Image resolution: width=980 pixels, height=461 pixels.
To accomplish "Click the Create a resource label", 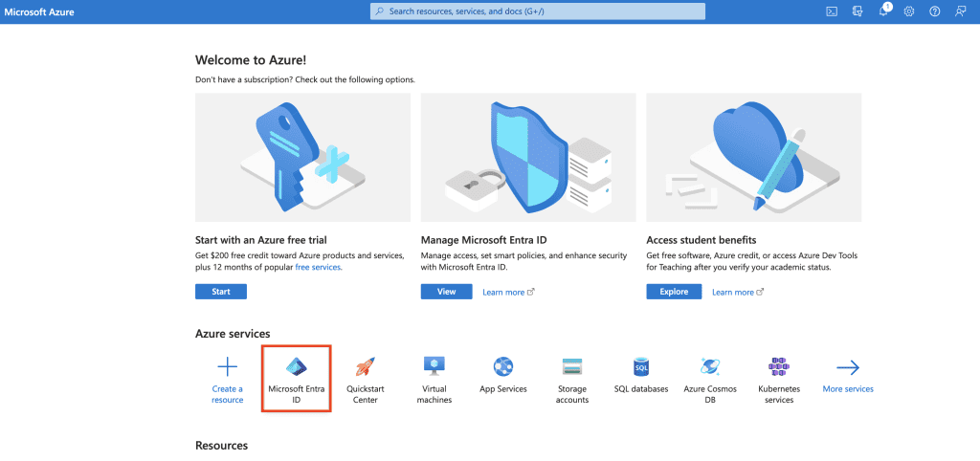I will [x=227, y=394].
